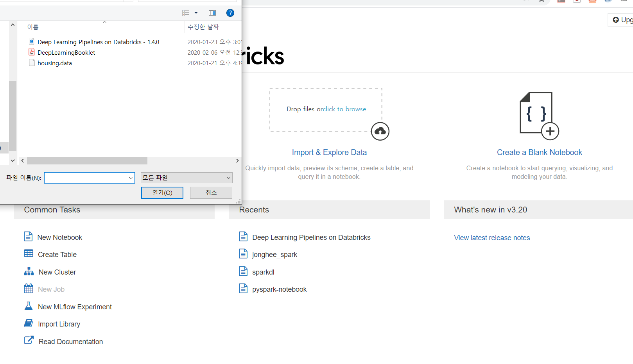The image size is (633, 364).
Task: Open the Read Documentation link
Action: pos(71,342)
